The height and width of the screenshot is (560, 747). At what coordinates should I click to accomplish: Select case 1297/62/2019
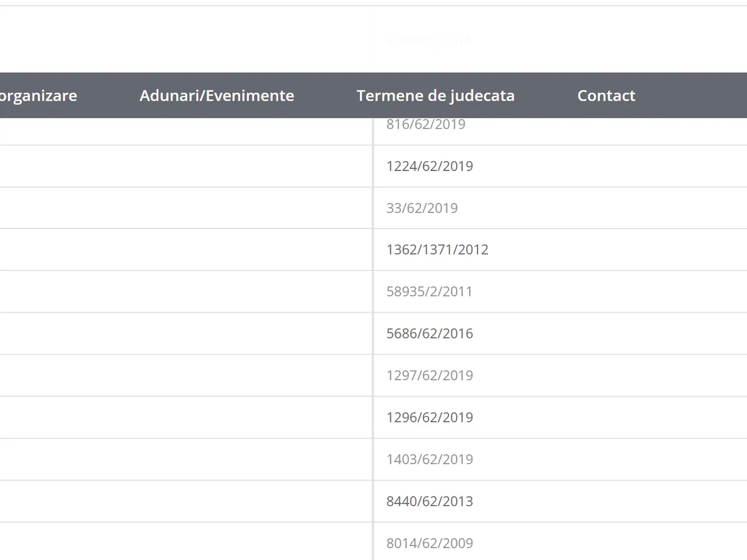pyautogui.click(x=430, y=375)
